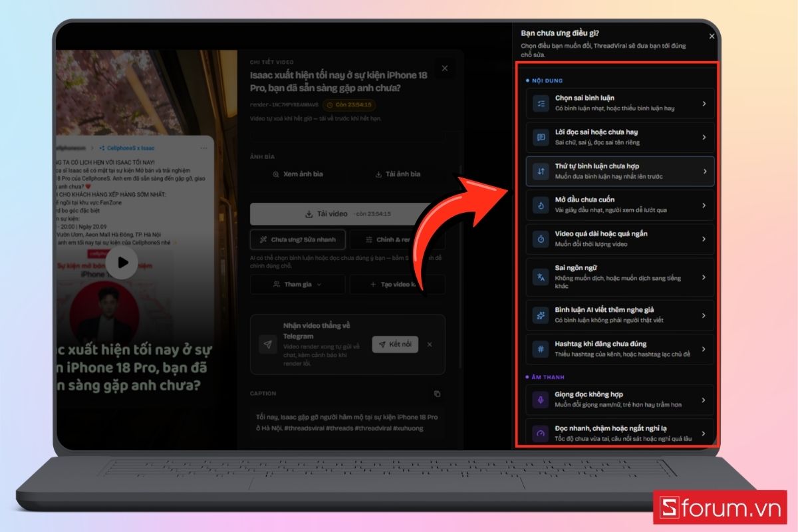
Task: Click the Còn 23:54:15 countdown badge
Action: (350, 104)
